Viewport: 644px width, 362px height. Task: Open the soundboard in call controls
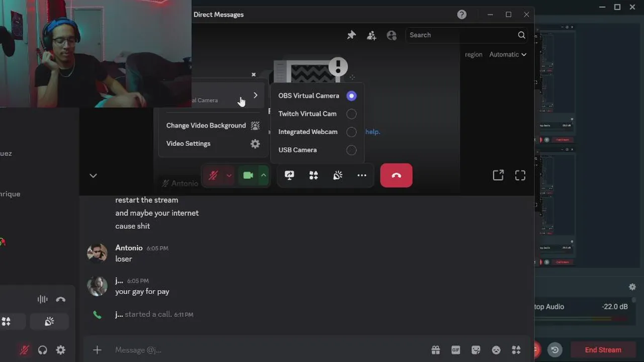click(338, 175)
